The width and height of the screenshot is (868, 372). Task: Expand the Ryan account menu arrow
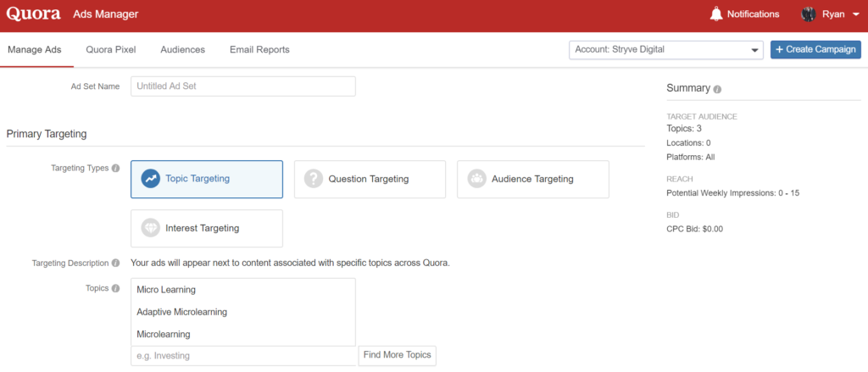click(855, 14)
